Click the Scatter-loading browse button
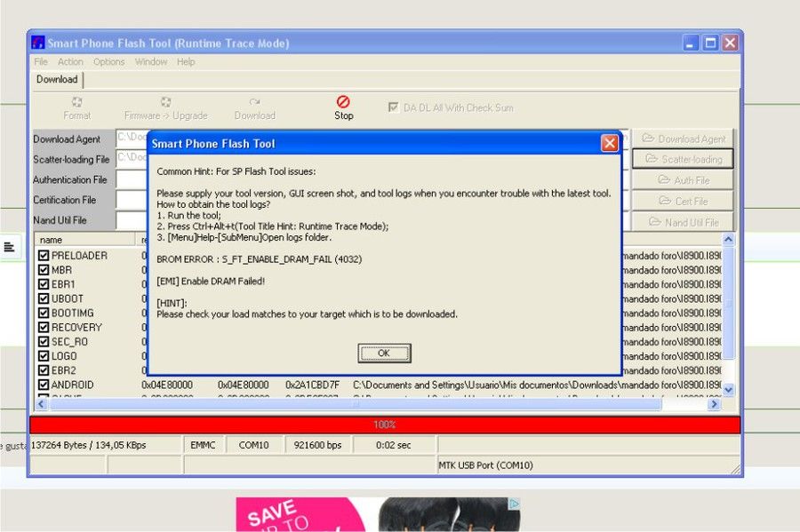The image size is (800, 532). point(683,159)
